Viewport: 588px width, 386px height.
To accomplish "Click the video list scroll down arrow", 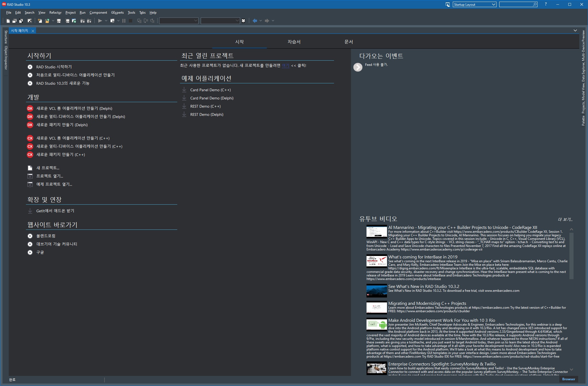I will (x=571, y=369).
